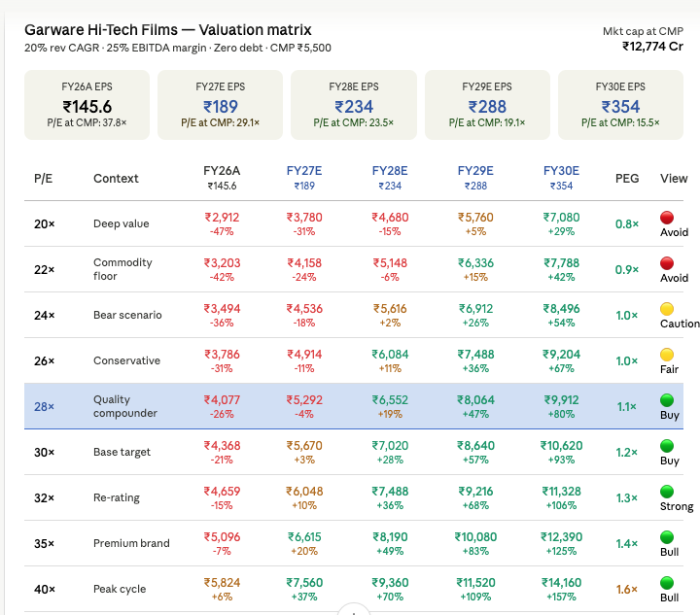Click the red Avoid dot in 20× row
Viewport: 700px width, 615px height.
(x=667, y=218)
